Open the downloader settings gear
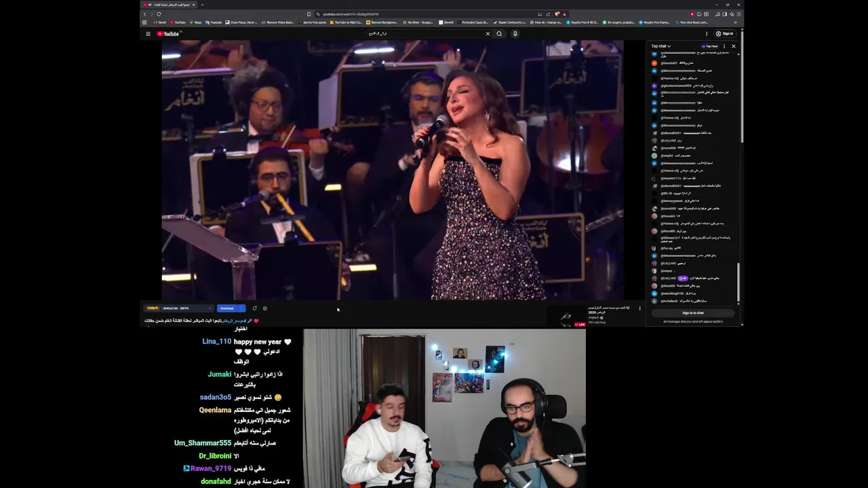 coord(265,308)
